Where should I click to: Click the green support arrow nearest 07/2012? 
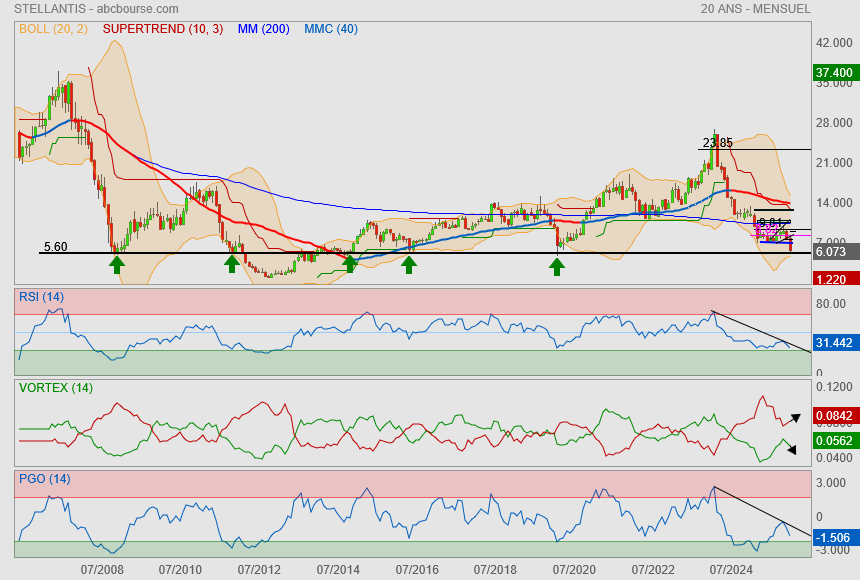[232, 264]
